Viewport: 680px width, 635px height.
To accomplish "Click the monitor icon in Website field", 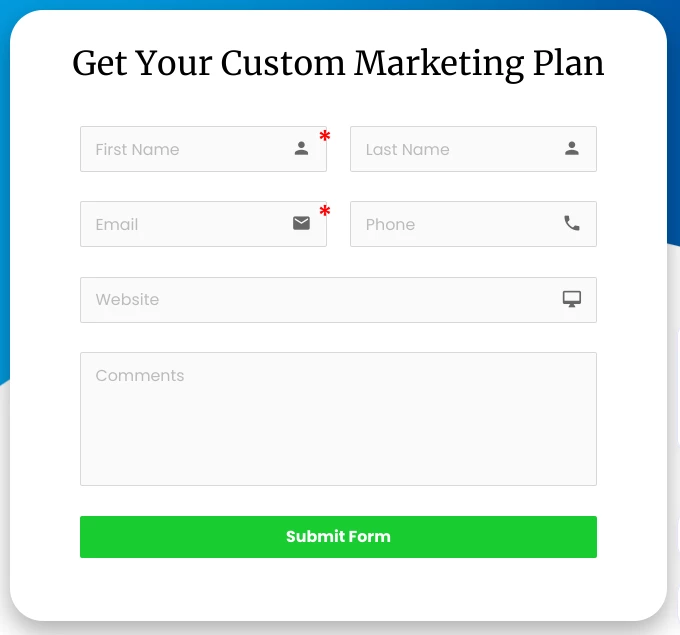I will (572, 299).
